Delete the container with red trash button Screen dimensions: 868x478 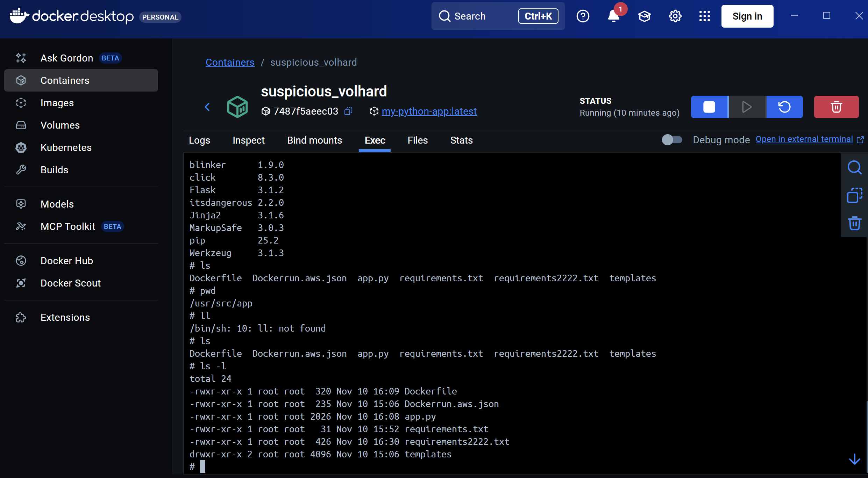click(836, 107)
